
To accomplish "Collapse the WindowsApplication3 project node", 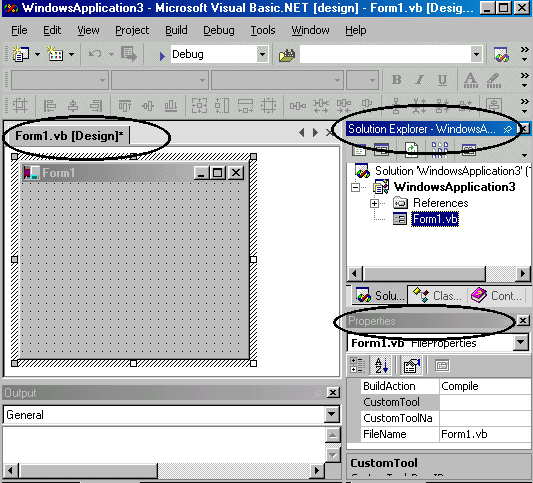I will [x=355, y=187].
